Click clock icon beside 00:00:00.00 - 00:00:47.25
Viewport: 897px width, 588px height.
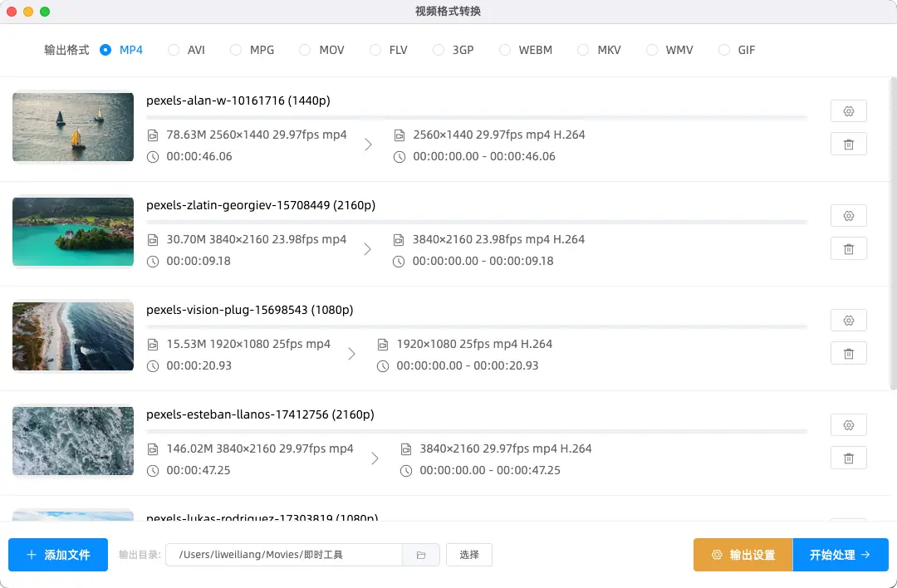click(406, 471)
